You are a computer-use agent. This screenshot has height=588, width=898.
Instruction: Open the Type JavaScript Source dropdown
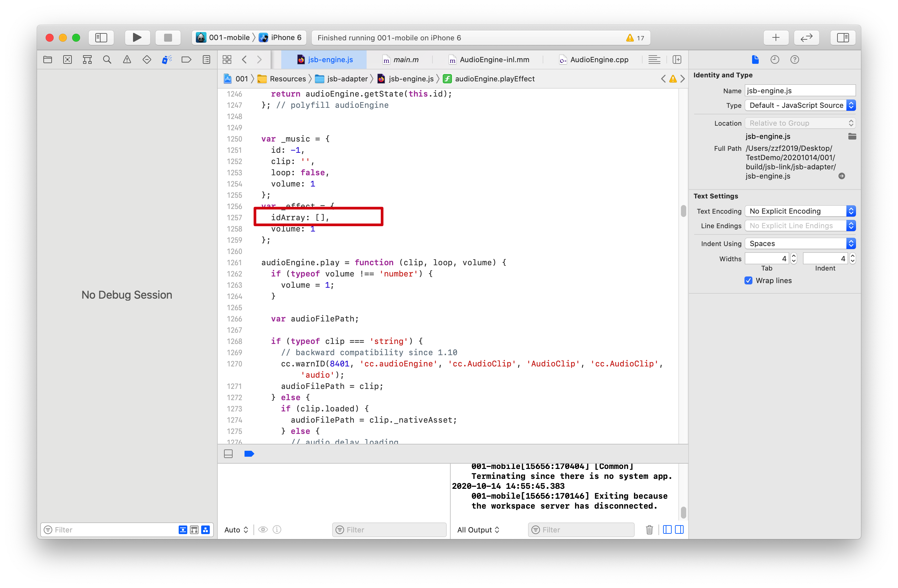(800, 105)
